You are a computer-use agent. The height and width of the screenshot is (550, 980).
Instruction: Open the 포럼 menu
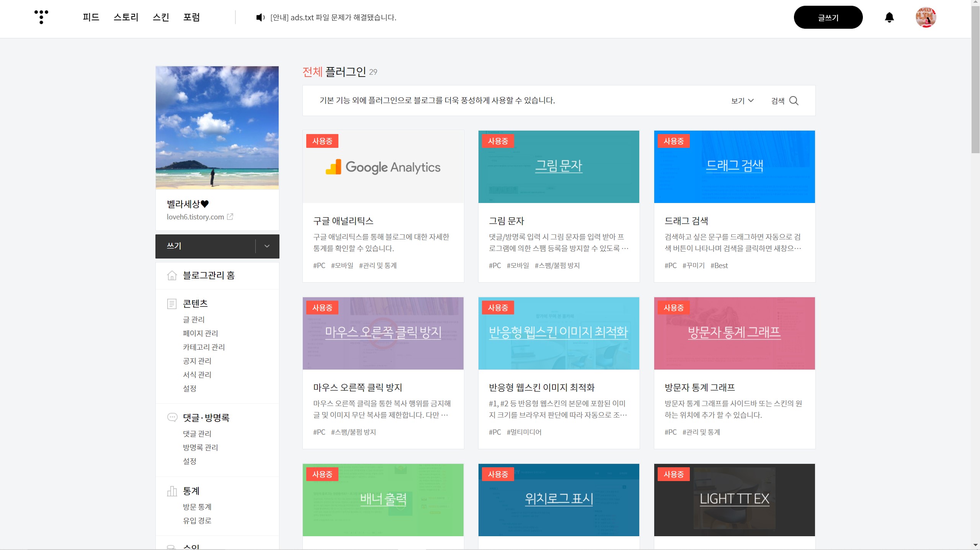(x=191, y=17)
